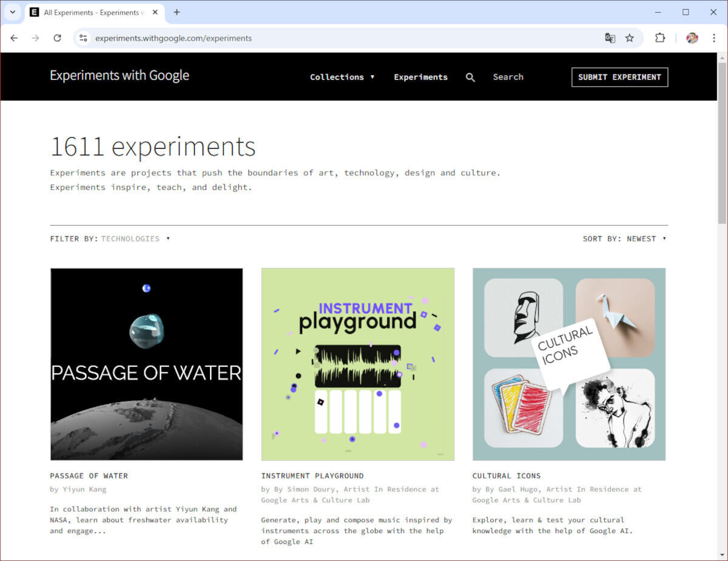The image size is (728, 561).
Task: Minimize the Chrome window
Action: 658,12
